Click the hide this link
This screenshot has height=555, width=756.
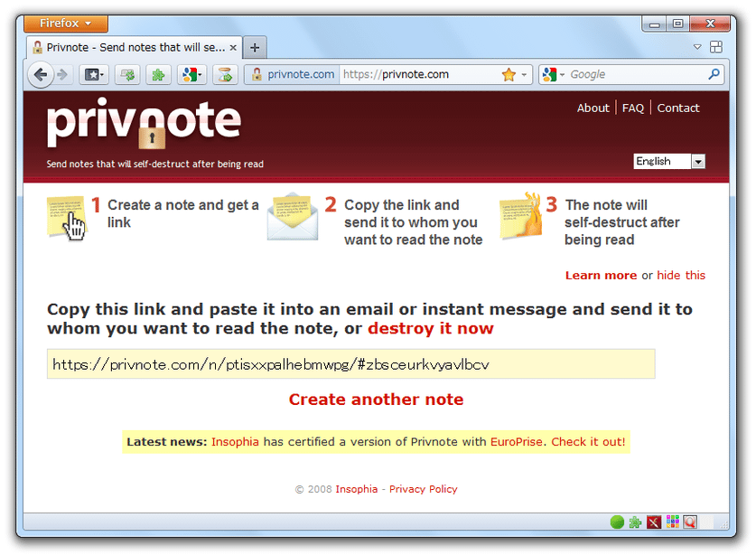tap(681, 275)
